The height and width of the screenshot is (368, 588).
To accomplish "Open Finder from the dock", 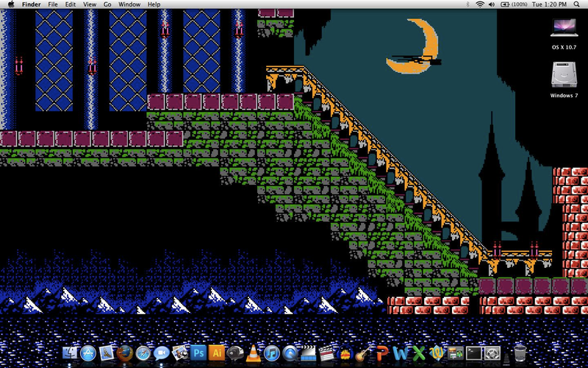I will [x=70, y=353].
